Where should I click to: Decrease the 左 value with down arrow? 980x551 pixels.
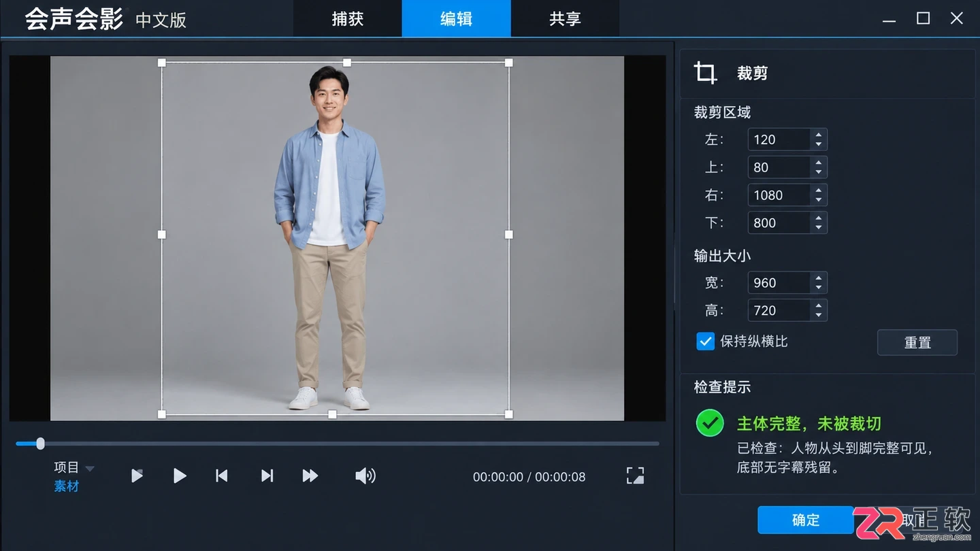[x=819, y=145]
